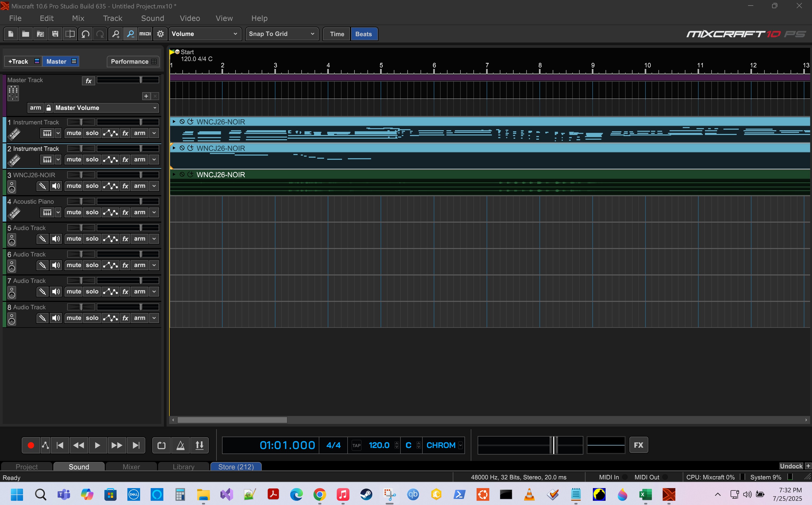Image resolution: width=812 pixels, height=505 pixels.
Task: Click the Mixer icon on Master Track
Action: pyautogui.click(x=13, y=93)
